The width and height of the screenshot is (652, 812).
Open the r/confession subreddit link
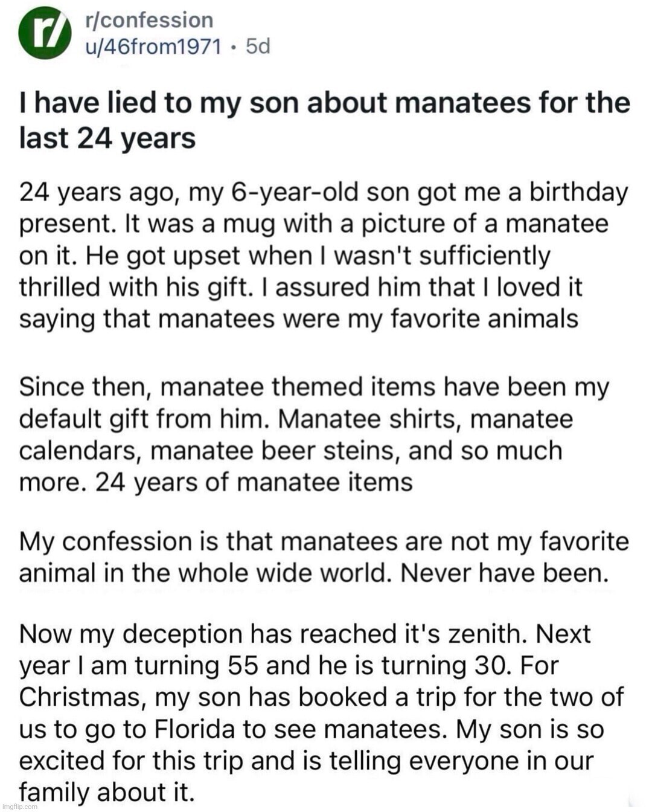[x=149, y=20]
